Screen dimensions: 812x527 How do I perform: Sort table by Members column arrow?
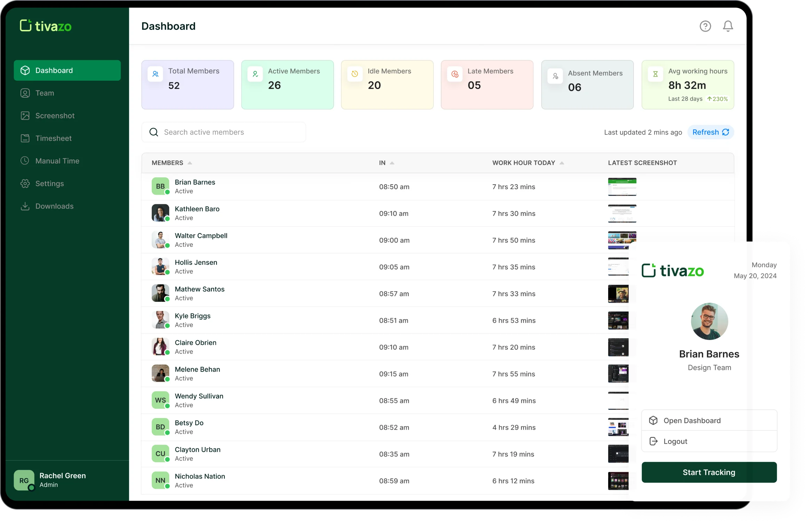[190, 163]
